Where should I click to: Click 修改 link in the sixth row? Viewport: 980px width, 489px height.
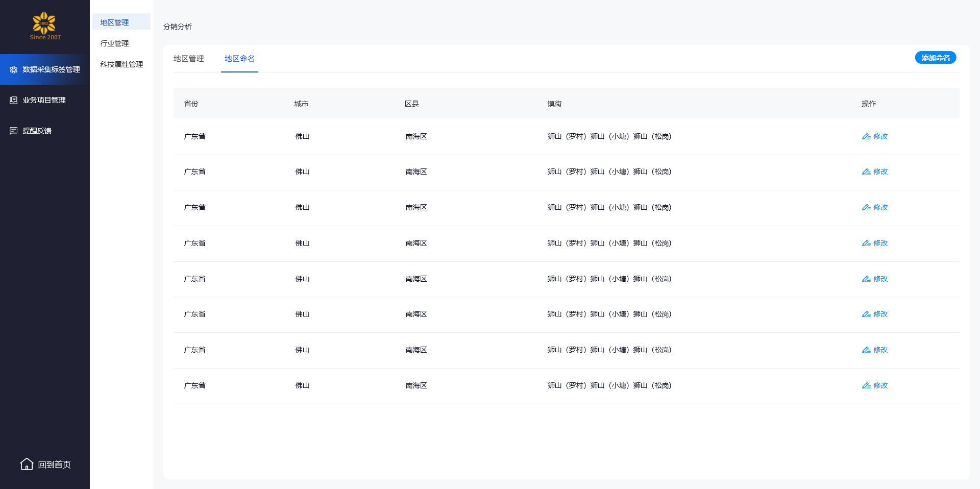coord(880,314)
